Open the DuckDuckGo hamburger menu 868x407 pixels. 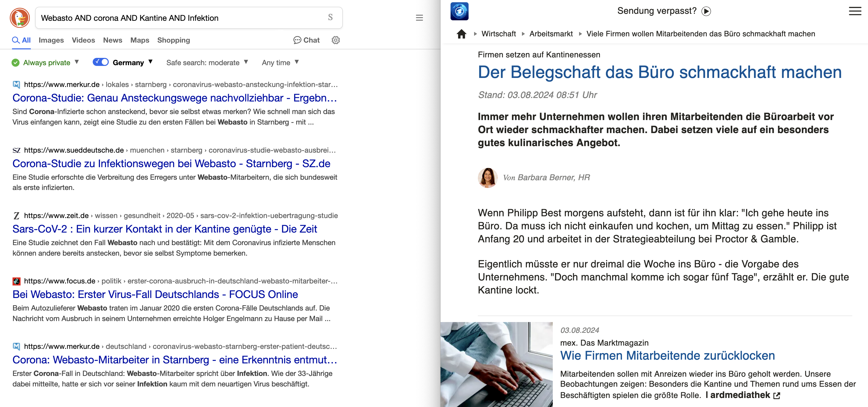coord(419,18)
